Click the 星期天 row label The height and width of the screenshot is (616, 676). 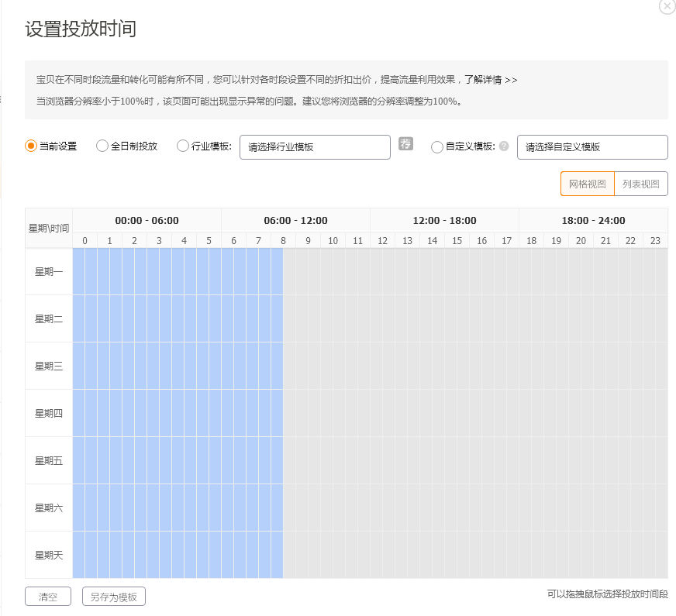tap(49, 556)
